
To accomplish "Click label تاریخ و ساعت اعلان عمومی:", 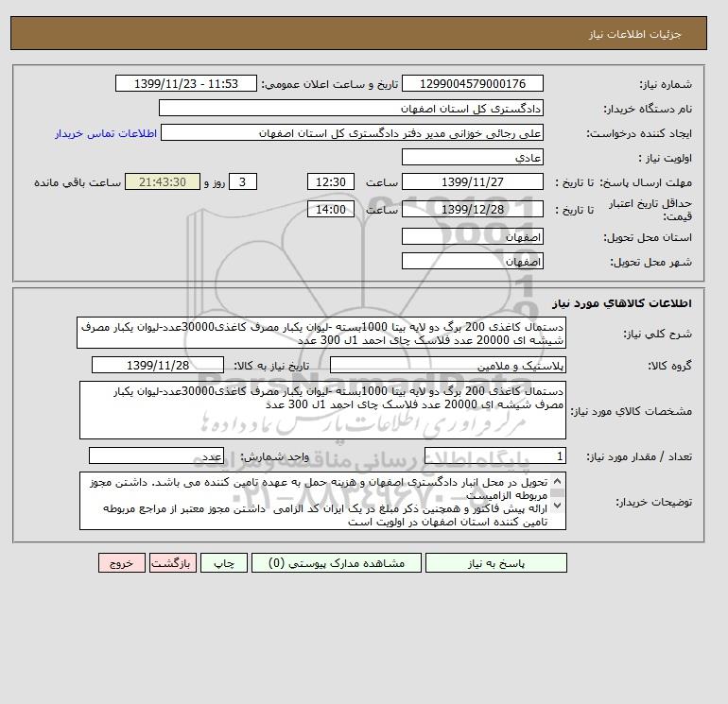I will (330, 84).
